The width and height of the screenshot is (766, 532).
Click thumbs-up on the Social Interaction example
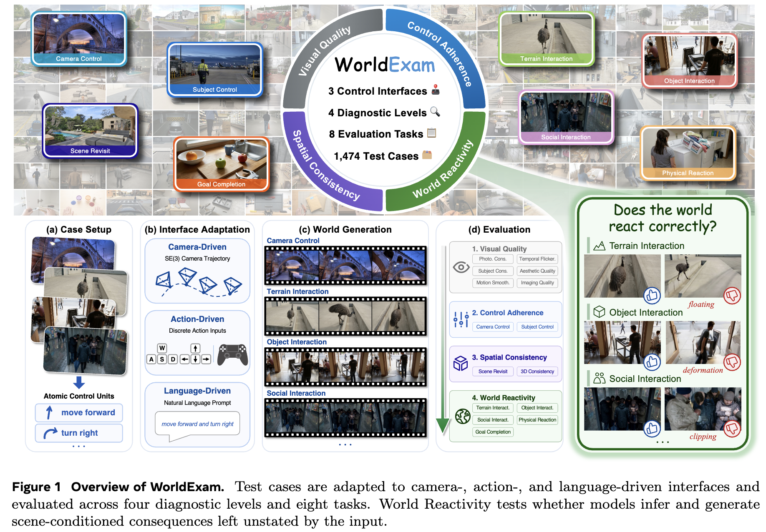pyautogui.click(x=652, y=428)
